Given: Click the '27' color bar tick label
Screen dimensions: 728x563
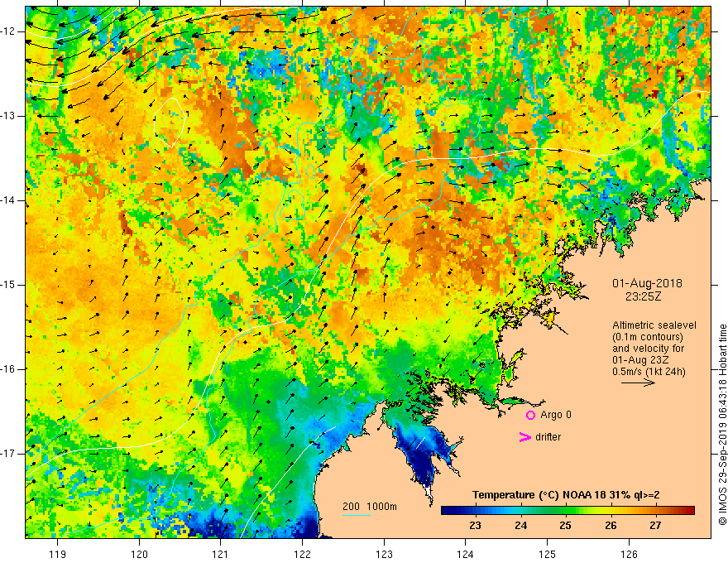Looking at the screenshot, I should click(x=655, y=526).
